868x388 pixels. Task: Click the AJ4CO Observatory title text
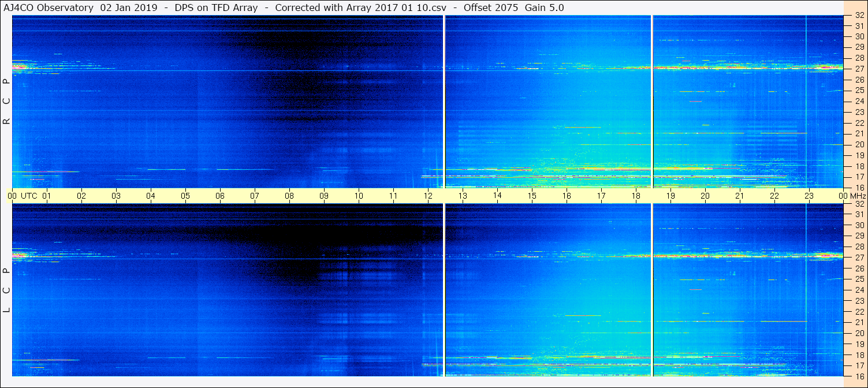coord(49,8)
